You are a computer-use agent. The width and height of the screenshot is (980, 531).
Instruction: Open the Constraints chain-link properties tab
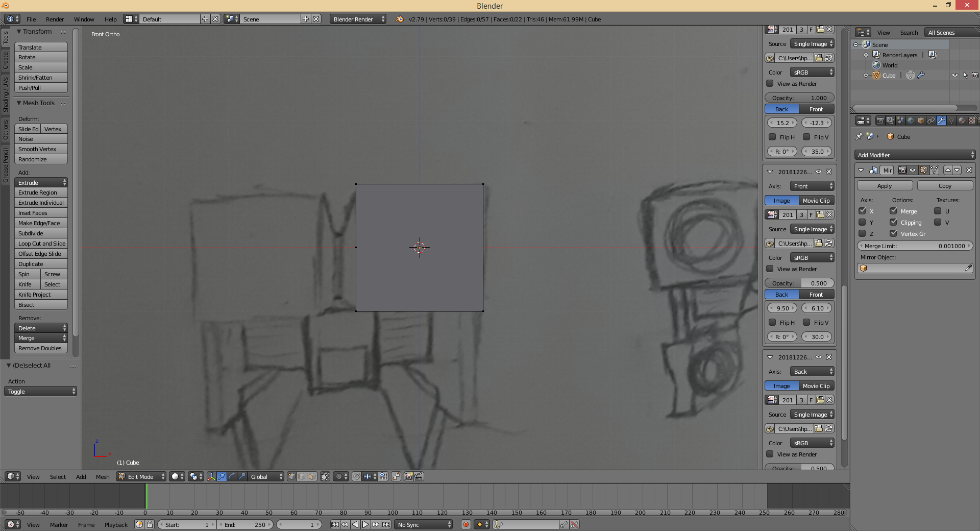tap(931, 120)
